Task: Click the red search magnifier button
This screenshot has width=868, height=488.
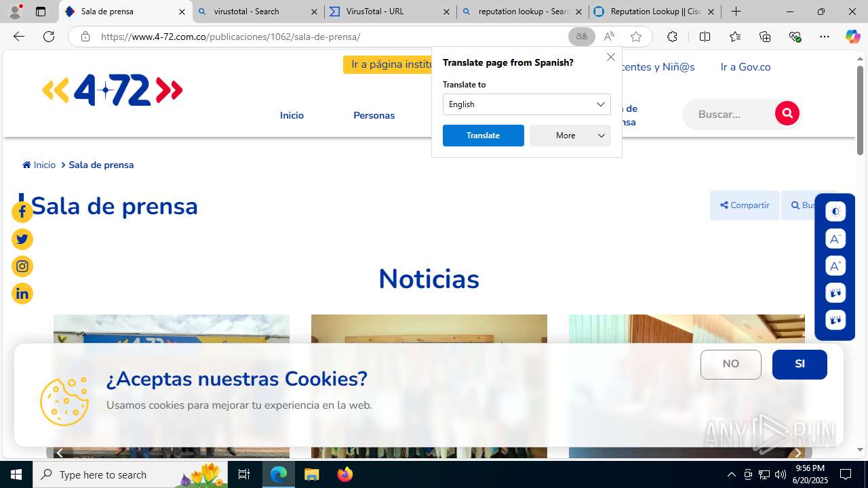Action: 787,113
